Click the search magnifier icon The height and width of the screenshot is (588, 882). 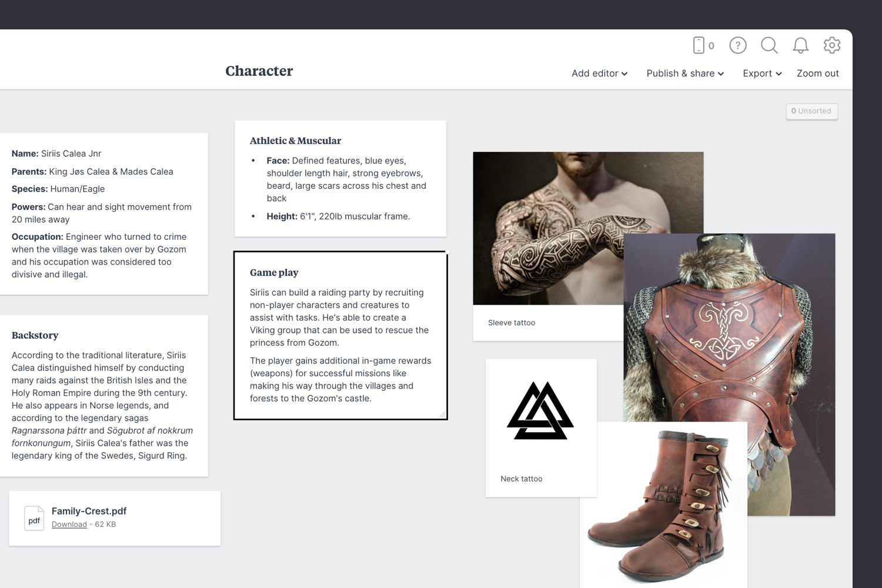click(769, 45)
